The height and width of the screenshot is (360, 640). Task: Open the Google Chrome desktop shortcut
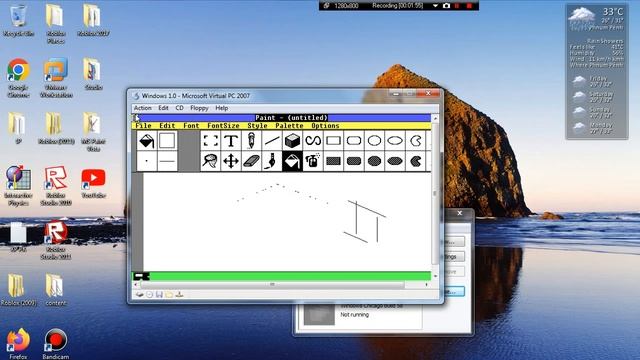(18, 78)
